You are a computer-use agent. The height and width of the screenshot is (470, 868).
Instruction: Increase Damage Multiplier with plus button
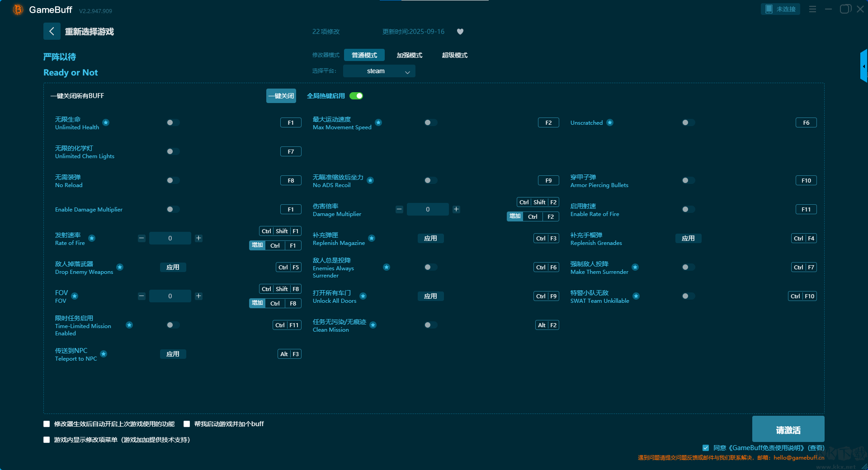tap(456, 209)
